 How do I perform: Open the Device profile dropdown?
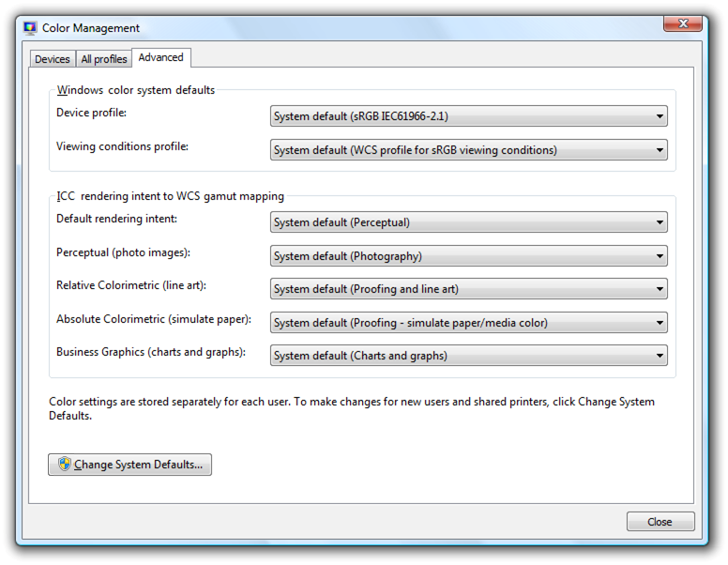tap(469, 116)
